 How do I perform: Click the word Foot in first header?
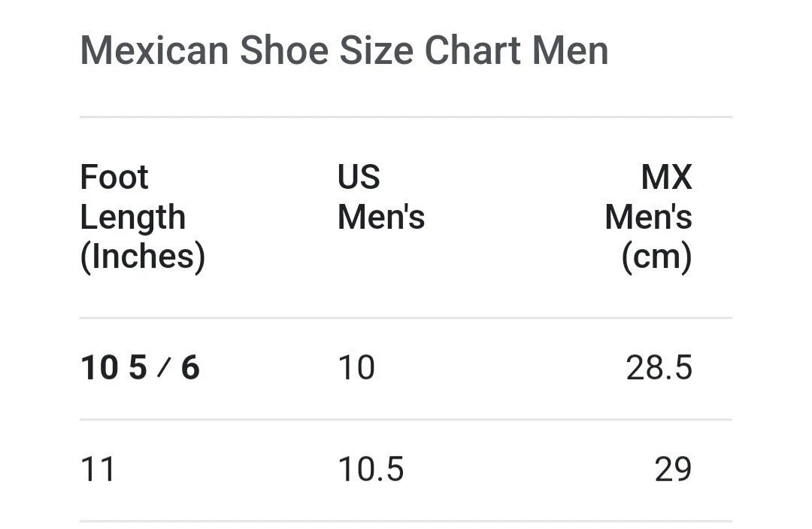[114, 177]
